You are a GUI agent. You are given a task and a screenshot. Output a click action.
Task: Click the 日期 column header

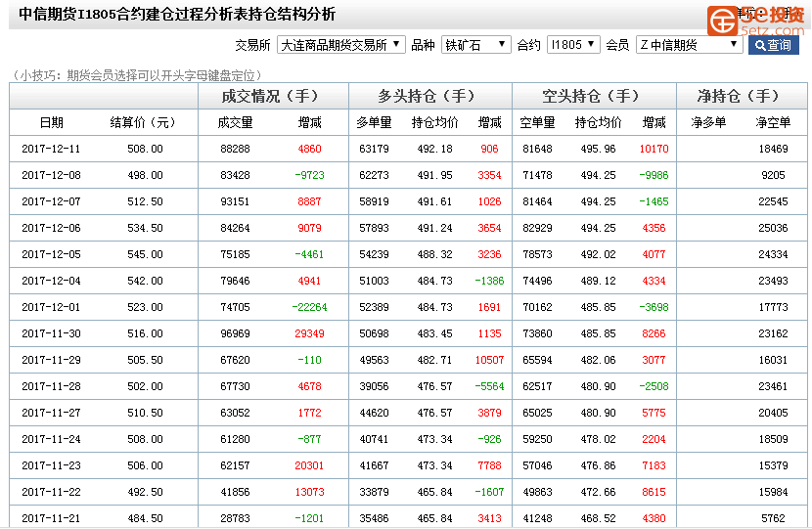tap(51, 122)
